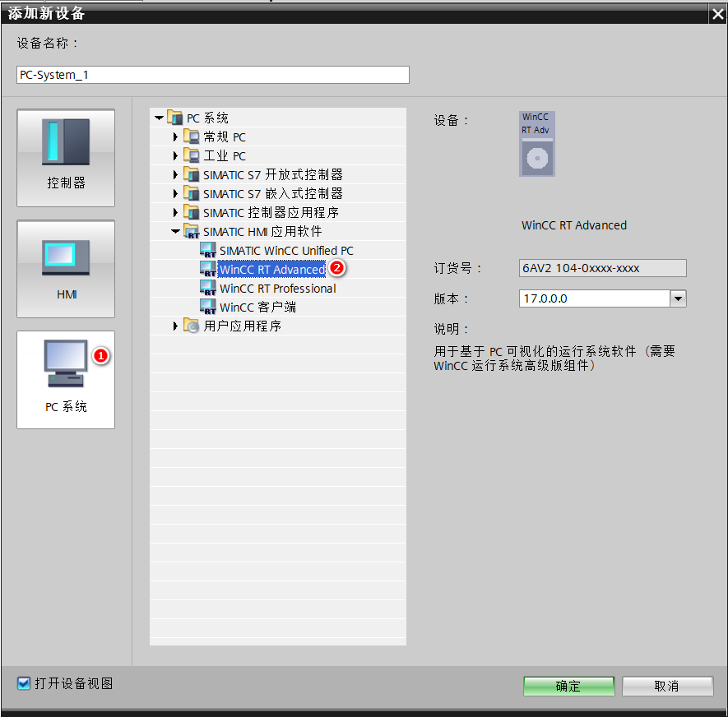The height and width of the screenshot is (717, 728).
Task: Select the 控制器 (Controller) device category icon
Action: click(x=66, y=157)
